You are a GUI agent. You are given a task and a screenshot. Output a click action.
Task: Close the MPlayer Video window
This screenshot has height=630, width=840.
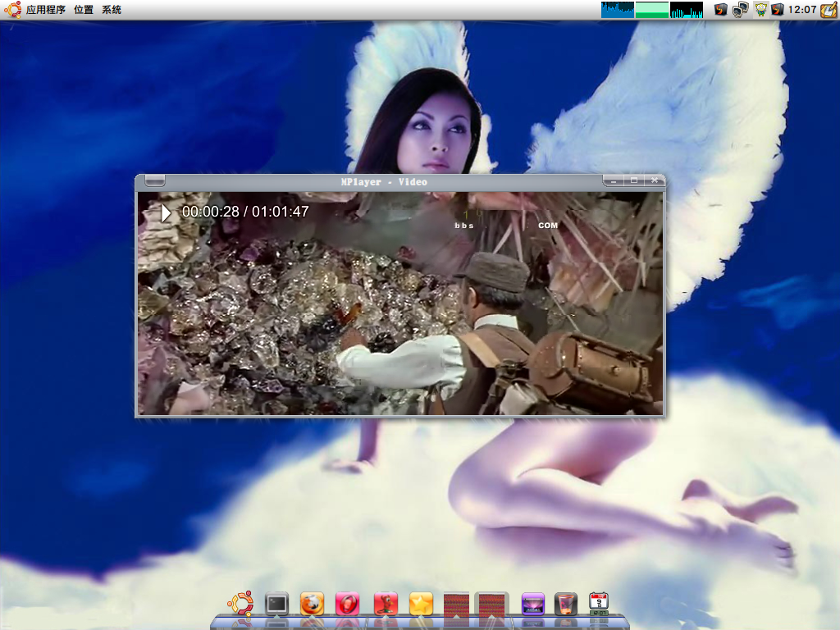[654, 180]
